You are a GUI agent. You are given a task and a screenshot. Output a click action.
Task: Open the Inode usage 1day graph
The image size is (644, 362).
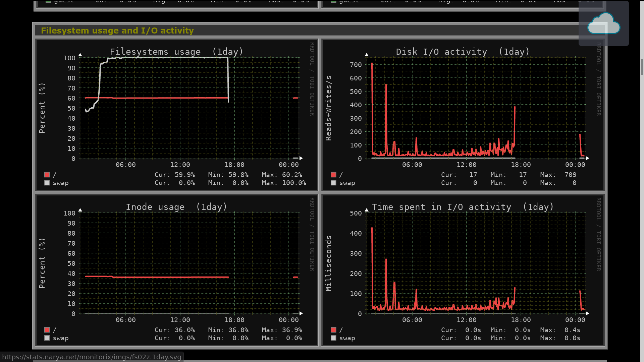176,270
